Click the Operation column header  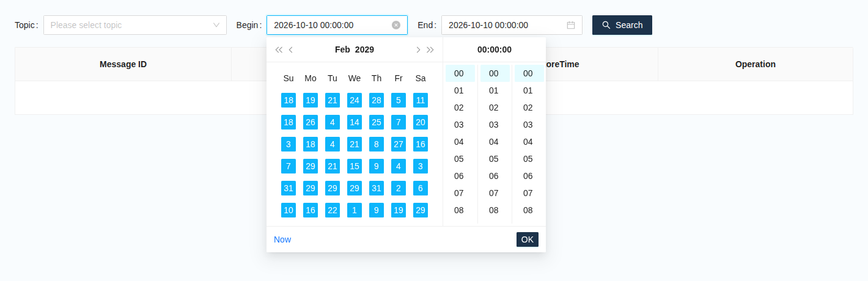[x=756, y=64]
